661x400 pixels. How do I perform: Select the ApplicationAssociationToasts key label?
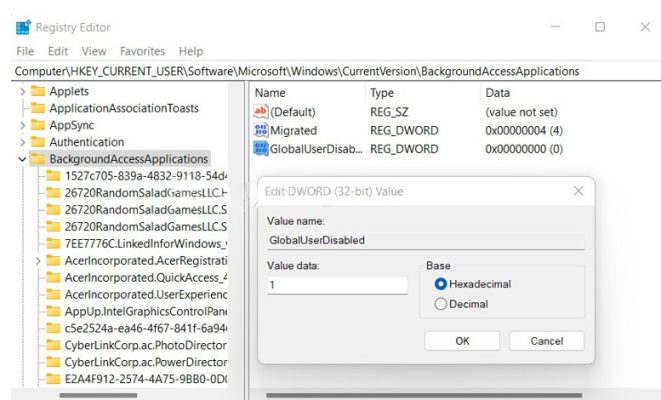[124, 108]
